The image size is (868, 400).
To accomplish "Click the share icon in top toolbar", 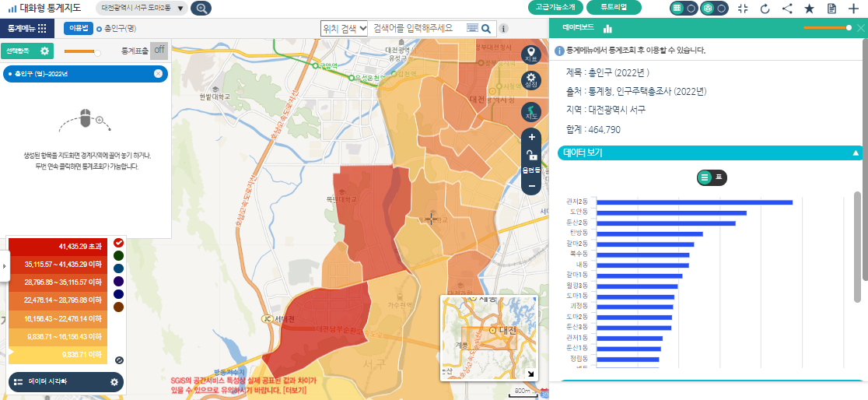I will click(x=787, y=9).
